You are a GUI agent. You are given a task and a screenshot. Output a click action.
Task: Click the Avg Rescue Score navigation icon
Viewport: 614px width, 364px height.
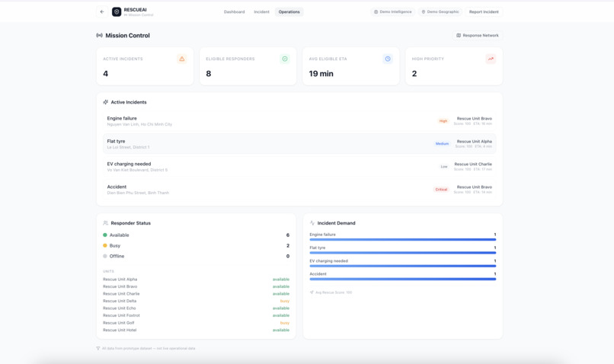click(312, 292)
